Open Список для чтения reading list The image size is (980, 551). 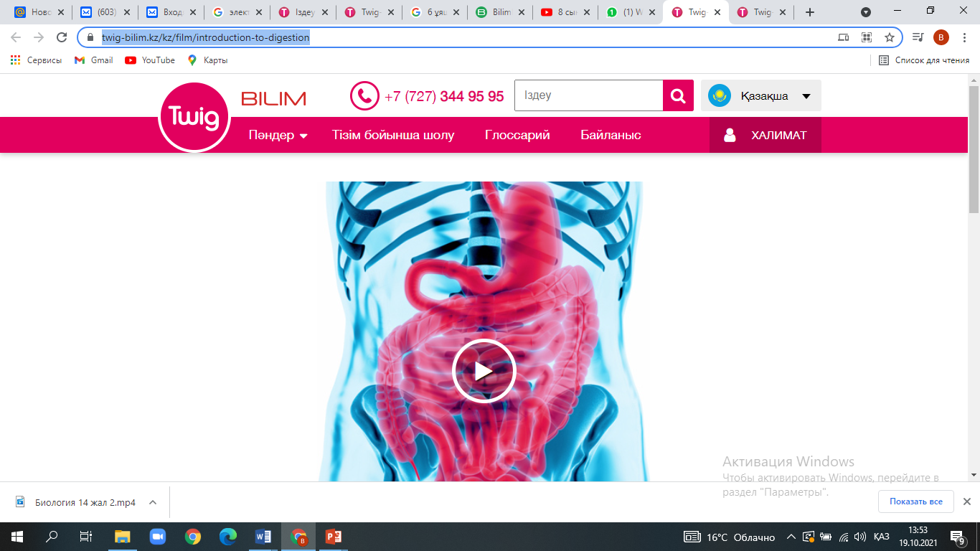tap(924, 60)
